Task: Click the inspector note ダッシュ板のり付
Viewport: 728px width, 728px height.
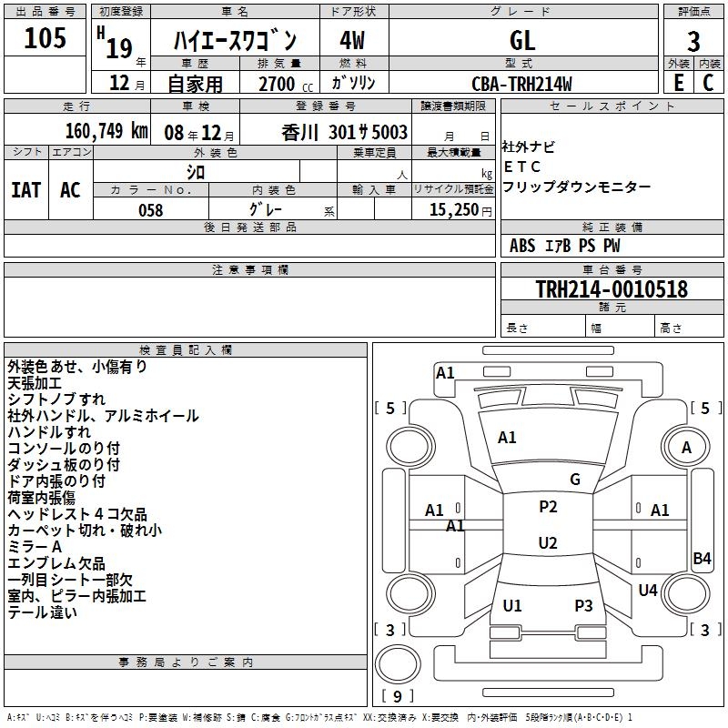Action: (x=64, y=464)
